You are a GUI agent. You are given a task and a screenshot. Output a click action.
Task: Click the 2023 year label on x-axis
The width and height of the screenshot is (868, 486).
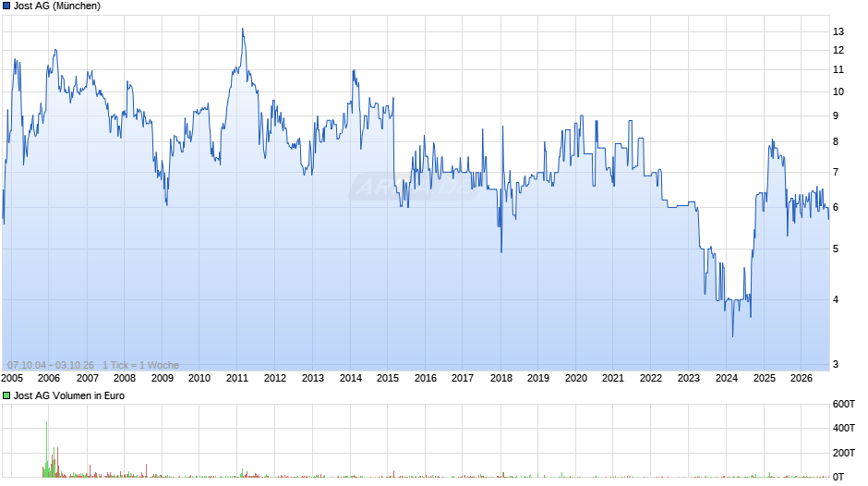point(689,378)
